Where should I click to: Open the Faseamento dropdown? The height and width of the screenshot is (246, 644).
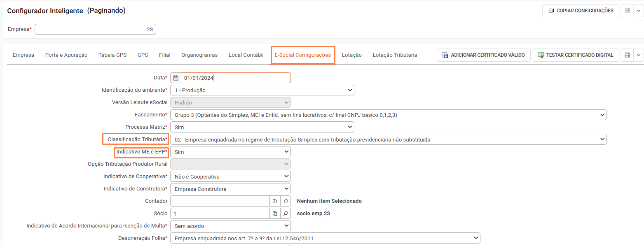(x=388, y=115)
